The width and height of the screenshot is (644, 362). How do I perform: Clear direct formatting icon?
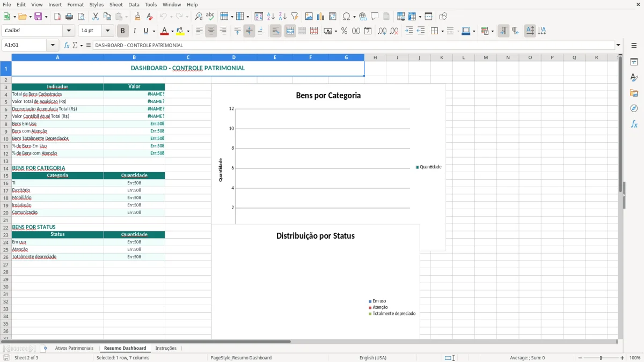[x=149, y=17]
